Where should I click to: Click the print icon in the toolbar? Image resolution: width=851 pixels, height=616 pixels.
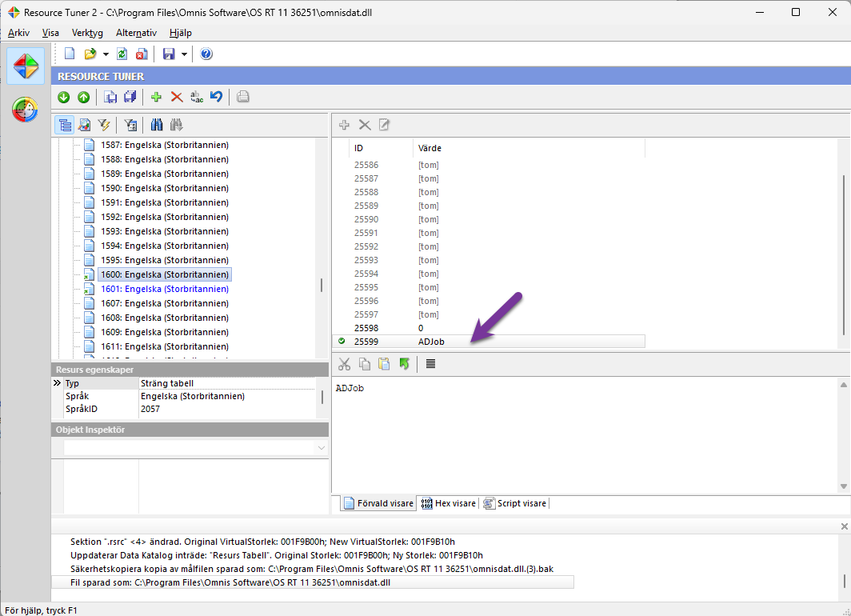point(242,97)
